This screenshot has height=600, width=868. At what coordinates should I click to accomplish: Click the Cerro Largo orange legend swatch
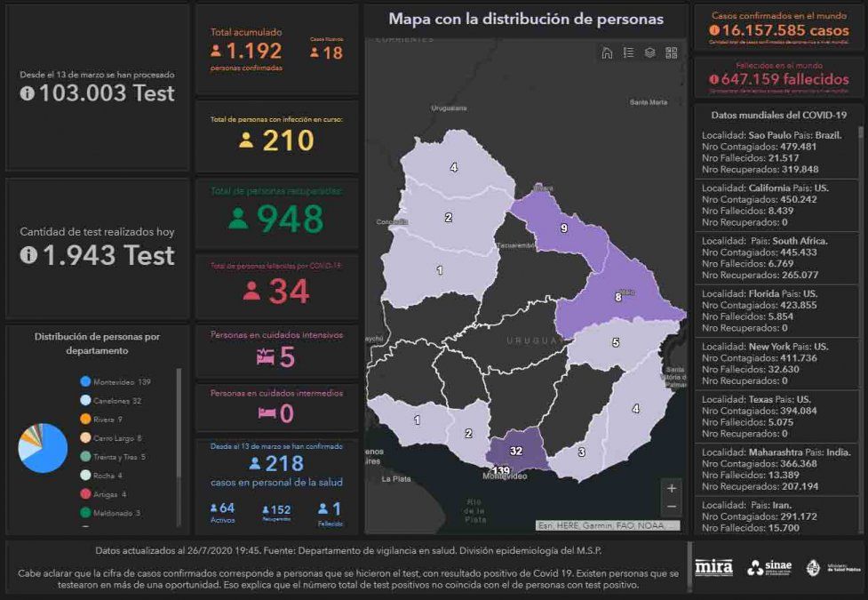click(85, 437)
